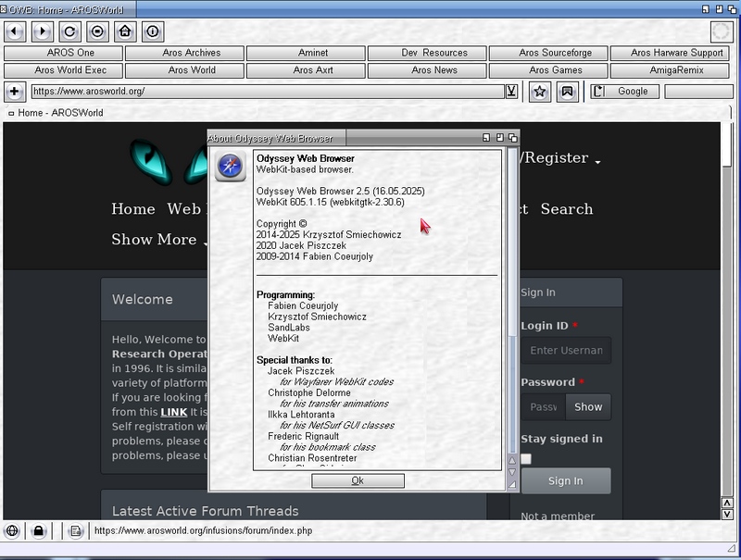Click the throbber icon at toolbar end
This screenshot has height=560, width=741.
click(x=722, y=31)
